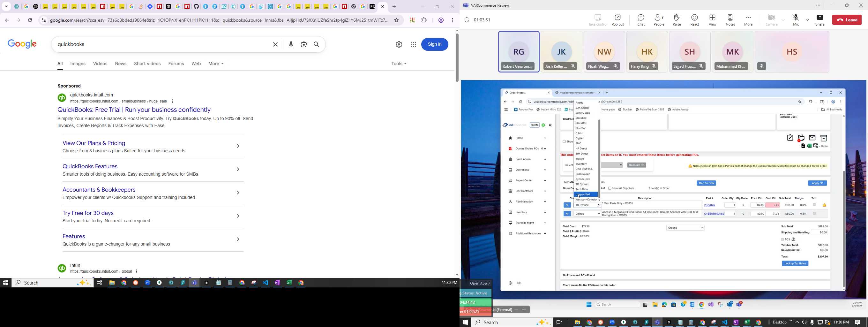Select Unspecified in the supplier list
This screenshot has height=327, width=868.
click(586, 194)
